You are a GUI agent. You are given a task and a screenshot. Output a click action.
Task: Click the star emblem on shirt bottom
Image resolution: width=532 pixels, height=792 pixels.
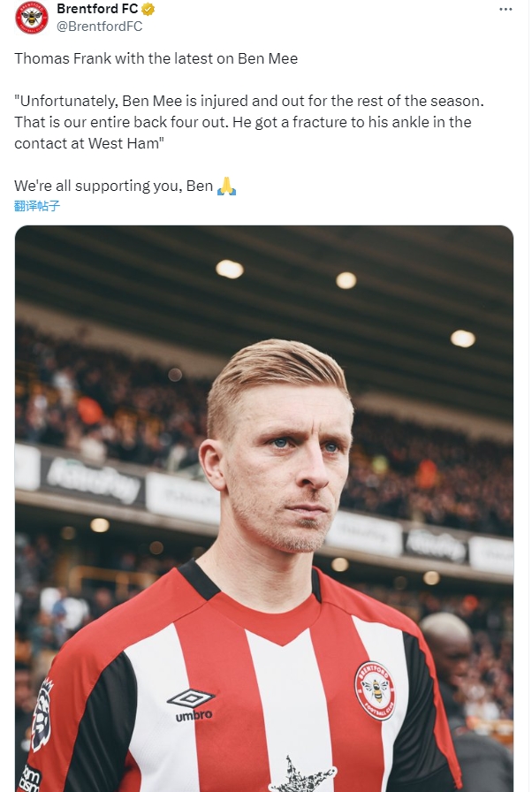tap(302, 776)
